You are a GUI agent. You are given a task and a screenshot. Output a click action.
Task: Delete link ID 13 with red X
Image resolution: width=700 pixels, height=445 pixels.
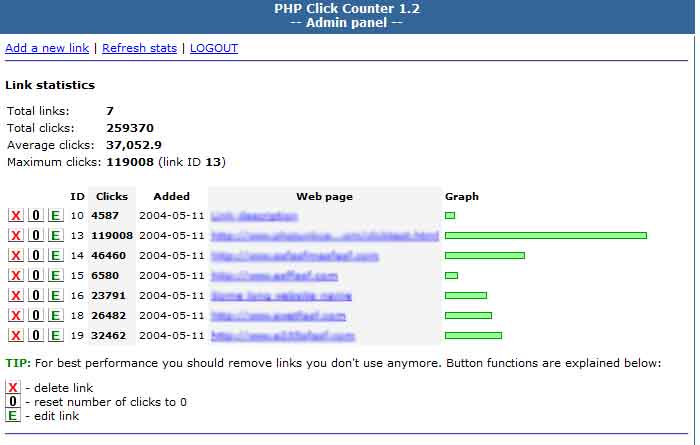point(16,236)
